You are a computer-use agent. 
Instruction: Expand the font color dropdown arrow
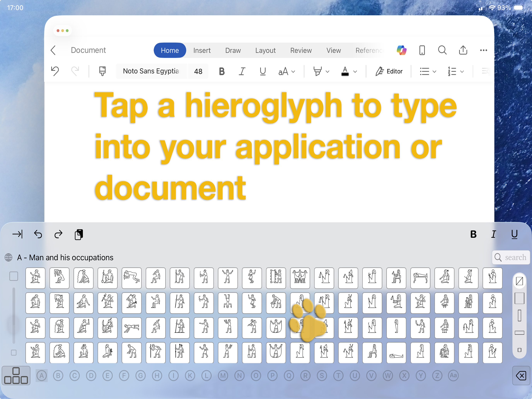[x=355, y=71]
